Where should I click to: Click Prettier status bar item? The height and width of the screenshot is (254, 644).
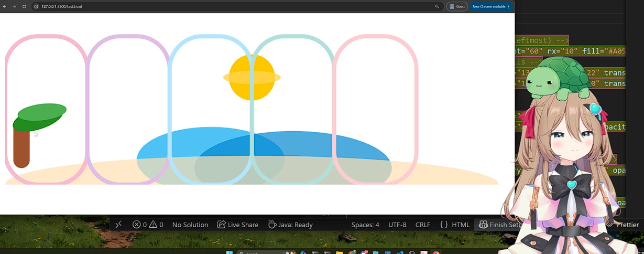(x=624, y=225)
